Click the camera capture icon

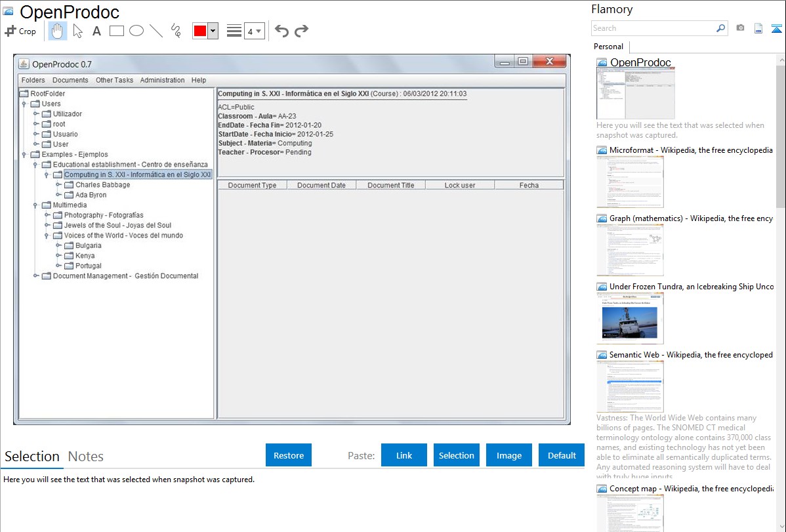pos(740,28)
